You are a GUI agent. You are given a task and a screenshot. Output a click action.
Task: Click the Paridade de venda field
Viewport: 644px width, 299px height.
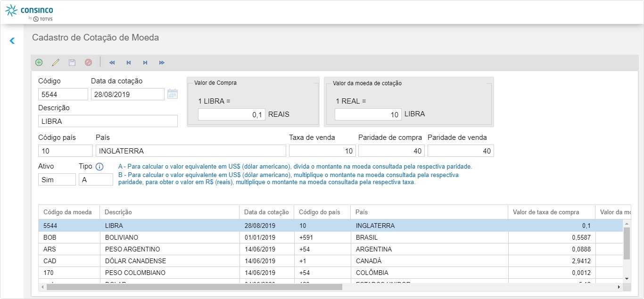(x=461, y=151)
